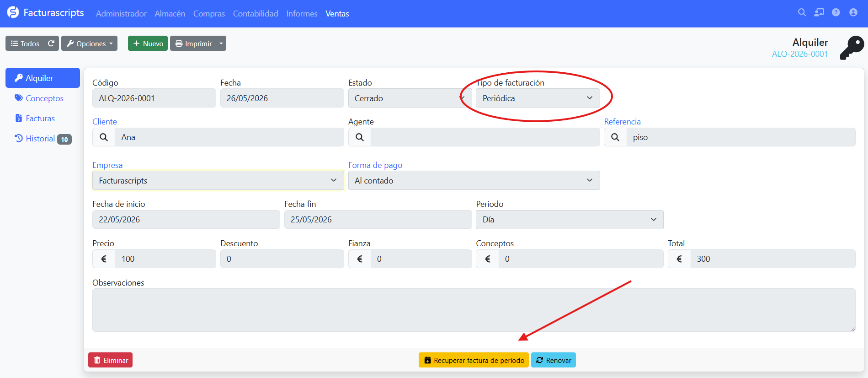Click the magnifier icon in Cliente field
Image resolution: width=868 pixels, height=378 pixels.
[104, 137]
